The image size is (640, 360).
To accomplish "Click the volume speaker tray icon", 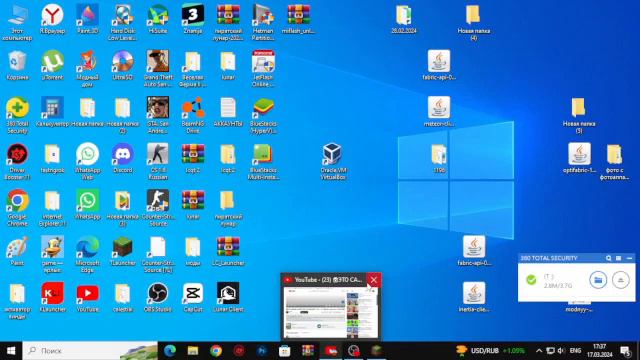I will point(561,351).
